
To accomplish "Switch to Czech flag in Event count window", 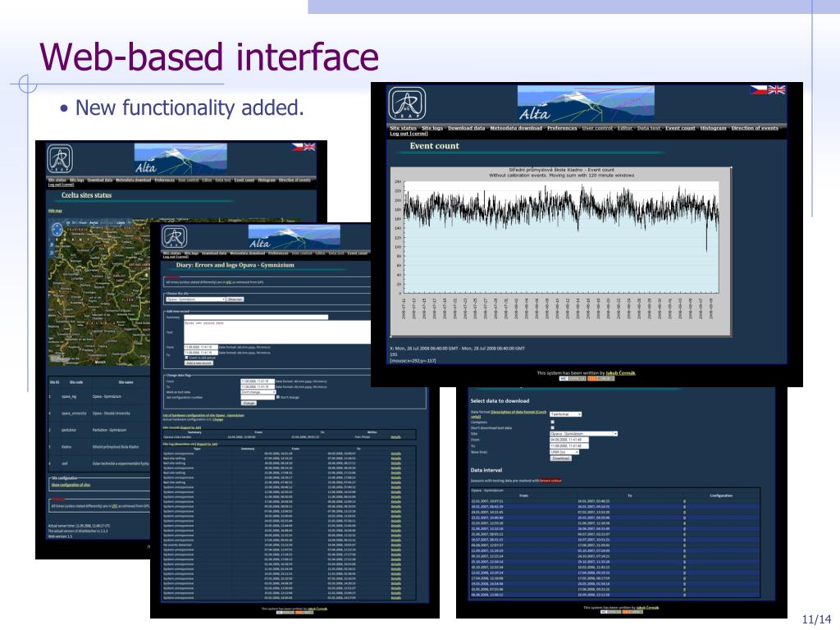I will (759, 90).
